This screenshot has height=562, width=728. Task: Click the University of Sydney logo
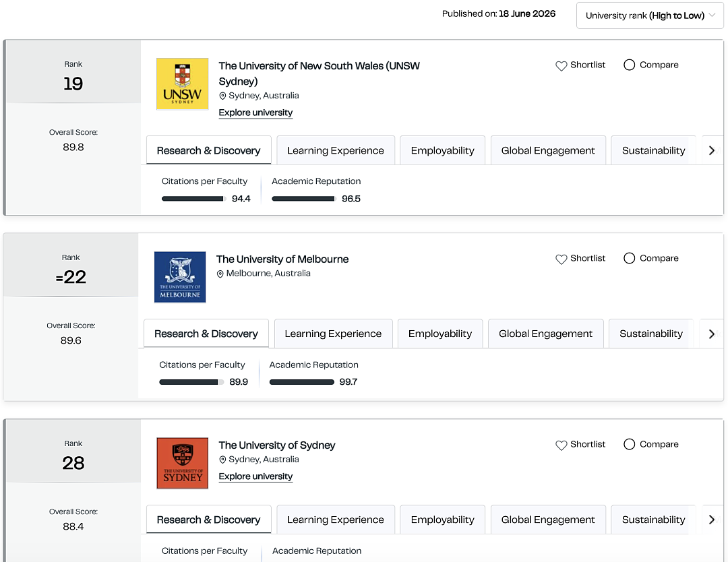182,463
